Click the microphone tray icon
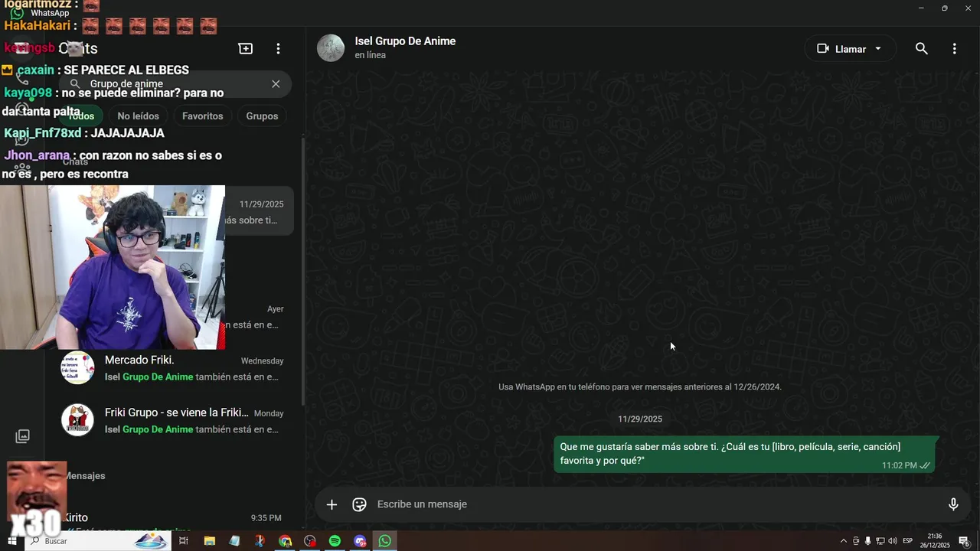 (867, 541)
